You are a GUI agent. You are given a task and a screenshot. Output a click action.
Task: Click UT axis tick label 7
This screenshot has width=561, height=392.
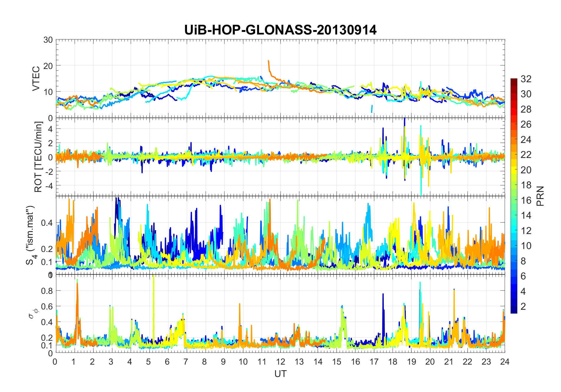coord(186,362)
